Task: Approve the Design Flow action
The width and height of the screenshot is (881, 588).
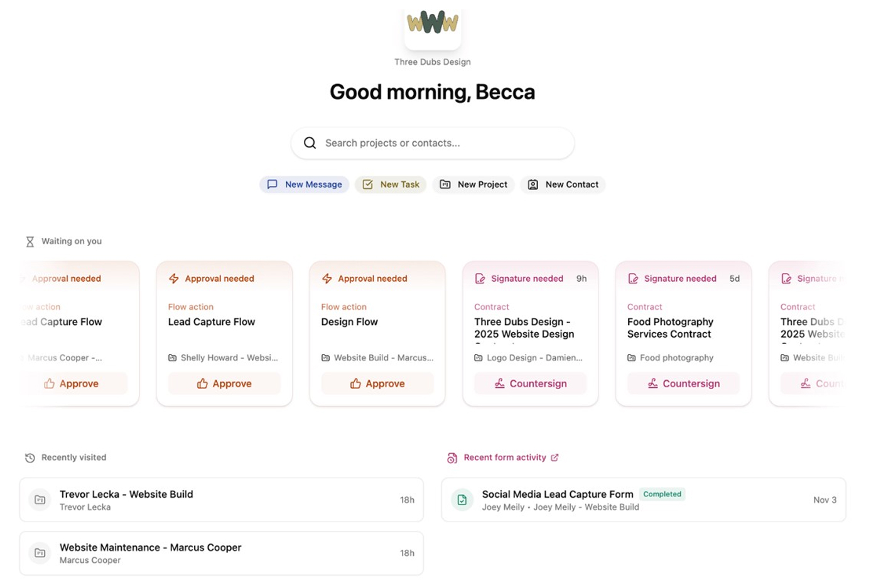Action: coord(377,383)
